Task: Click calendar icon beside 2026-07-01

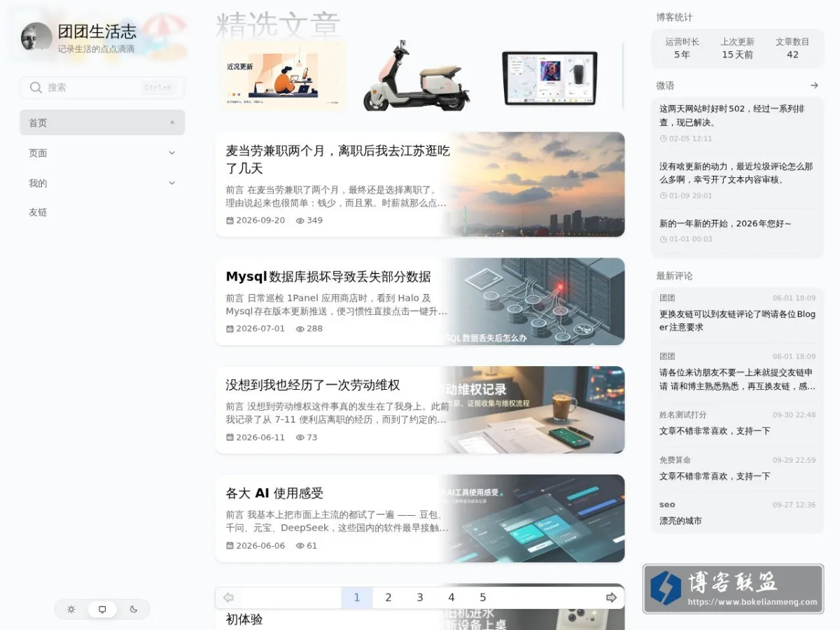Action: [230, 328]
